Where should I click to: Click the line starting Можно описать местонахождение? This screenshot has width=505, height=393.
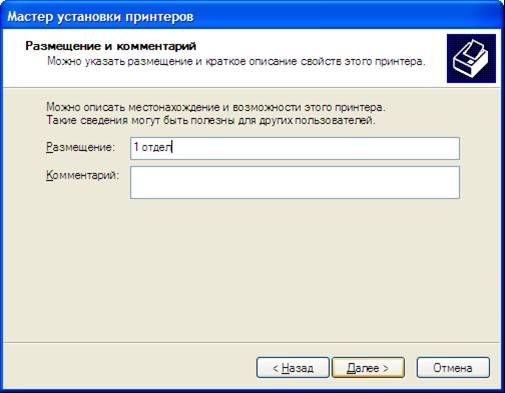click(216, 107)
